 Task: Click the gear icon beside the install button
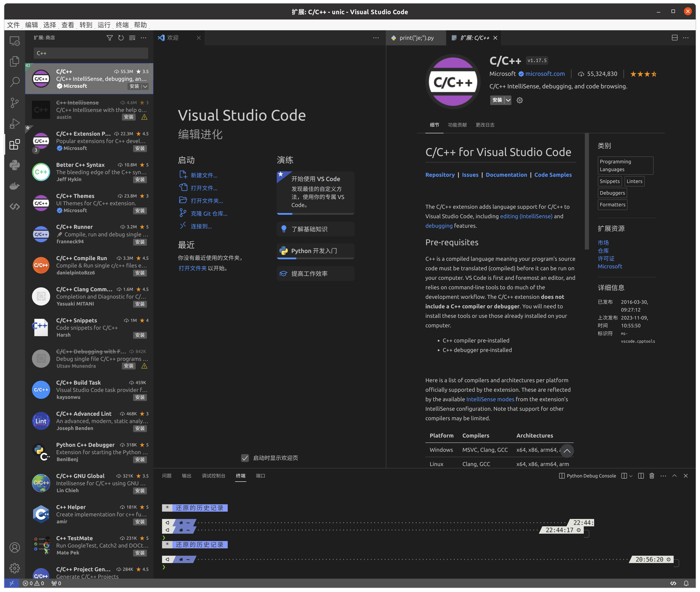[x=520, y=100]
